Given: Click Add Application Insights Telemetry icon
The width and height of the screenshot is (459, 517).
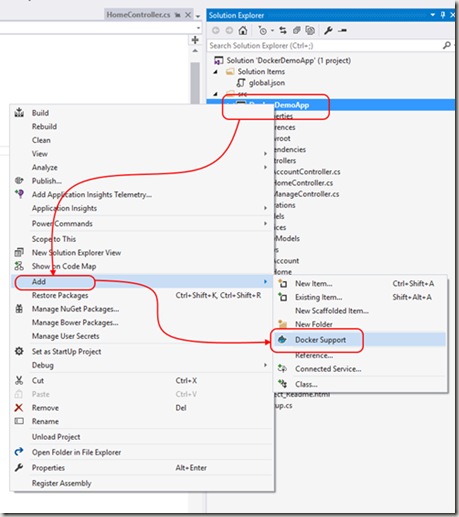Looking at the screenshot, I should coord(19,194).
